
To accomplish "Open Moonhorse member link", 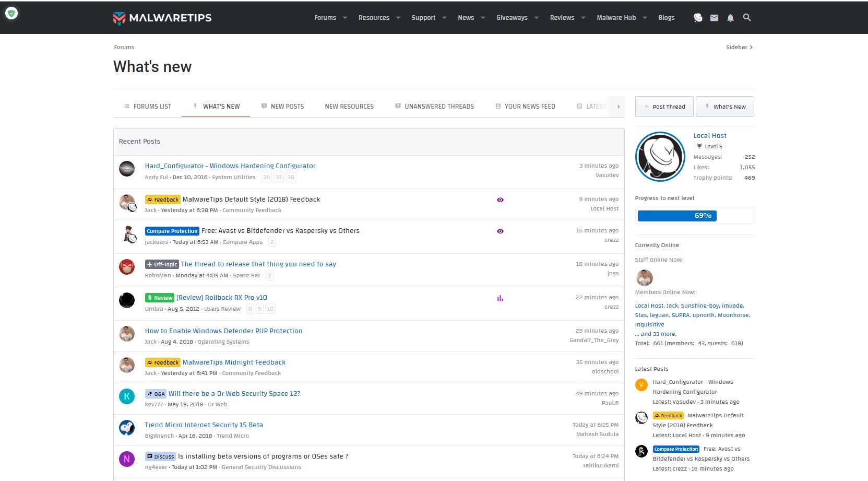I will click(x=733, y=315).
